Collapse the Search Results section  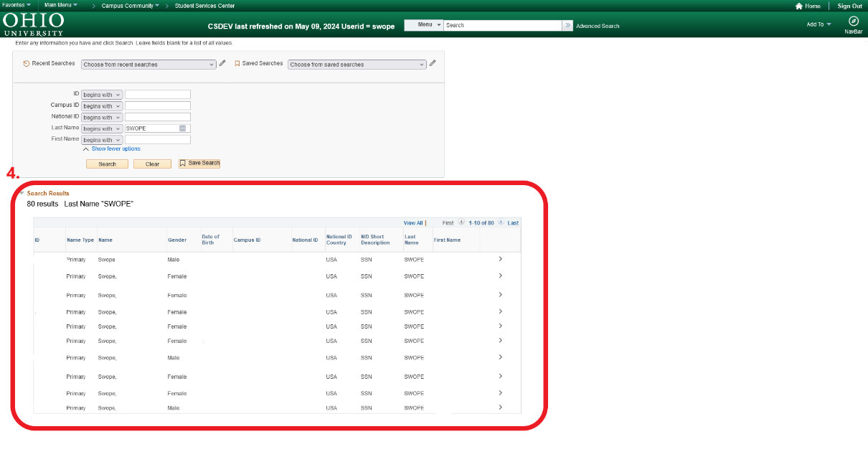pyautogui.click(x=22, y=193)
